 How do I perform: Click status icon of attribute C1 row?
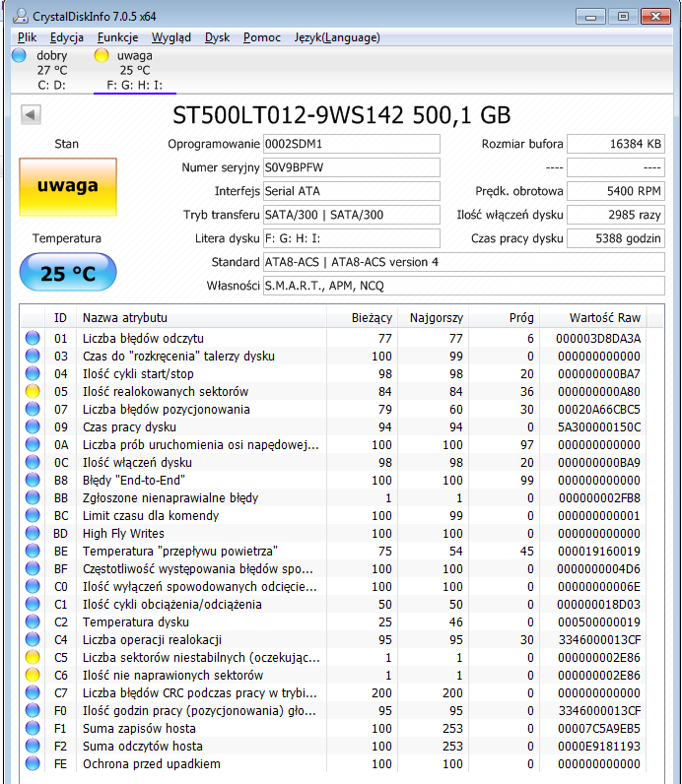click(33, 605)
